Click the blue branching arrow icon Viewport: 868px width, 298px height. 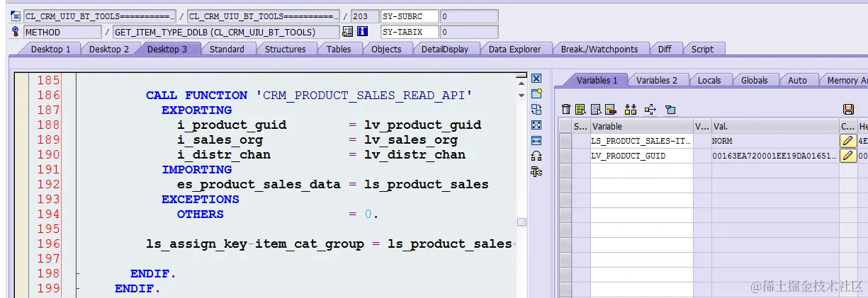[650, 109]
